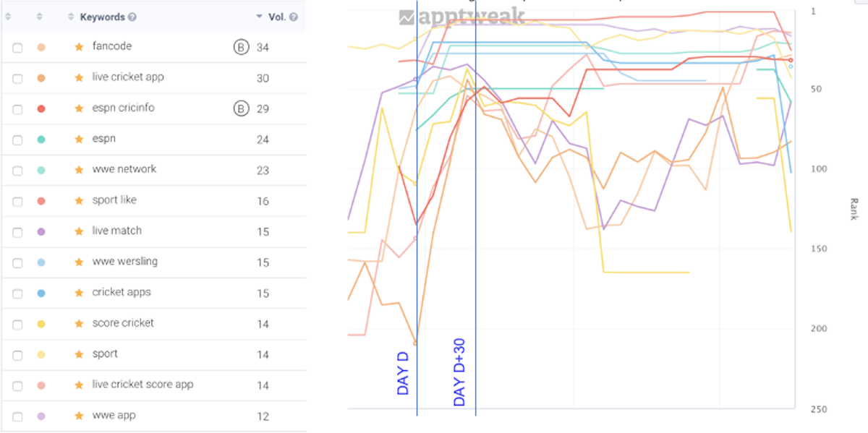Tick the checkbox for espn keyword
Viewport: 868px width, 433px height.
click(17, 140)
